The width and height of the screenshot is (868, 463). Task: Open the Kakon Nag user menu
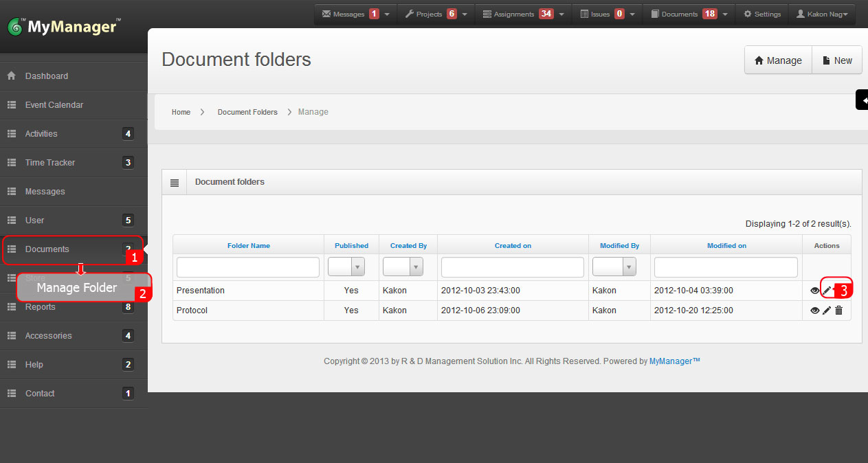pyautogui.click(x=821, y=13)
